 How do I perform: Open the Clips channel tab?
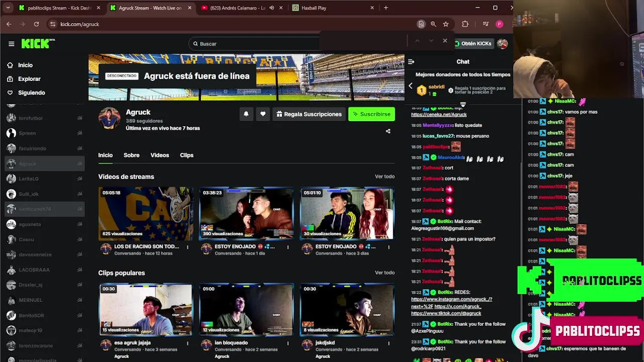pos(187,155)
